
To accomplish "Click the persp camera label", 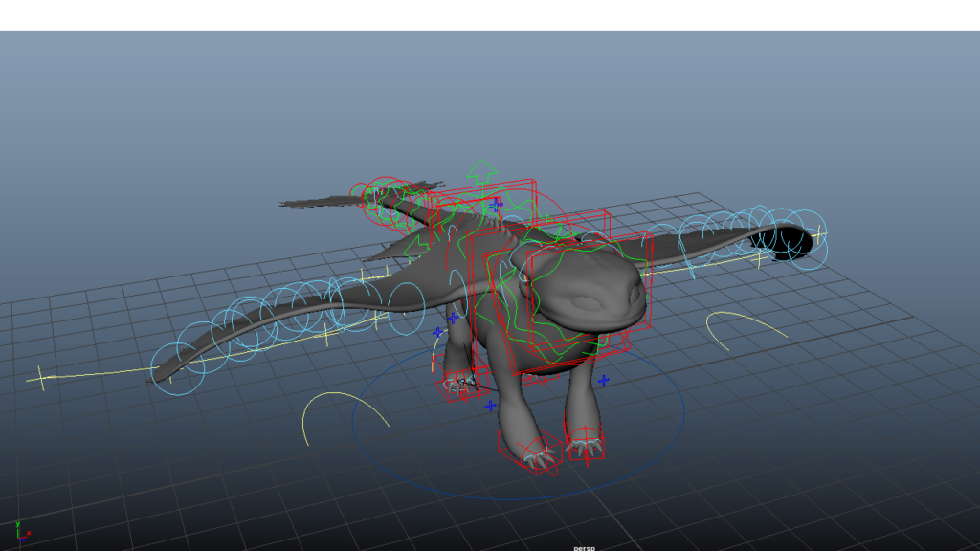I will (x=584, y=547).
